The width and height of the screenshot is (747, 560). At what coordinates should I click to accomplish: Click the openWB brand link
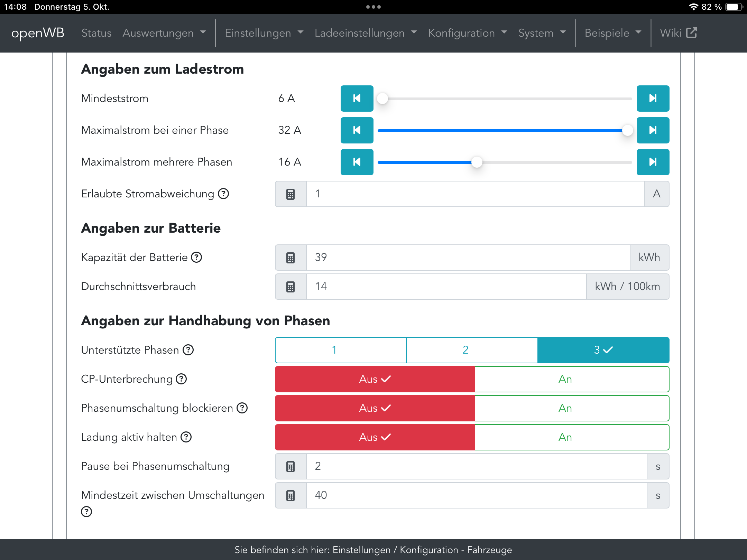[38, 33]
